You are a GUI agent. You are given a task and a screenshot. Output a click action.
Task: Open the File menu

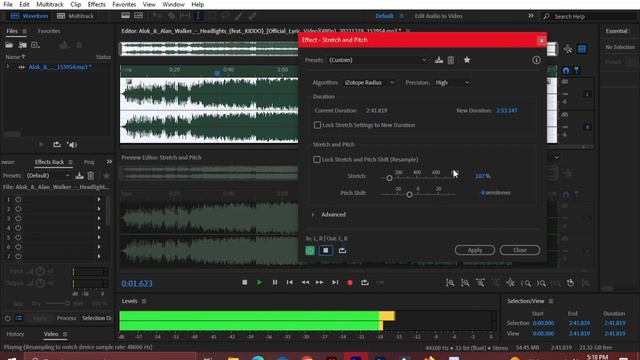[x=8, y=4]
